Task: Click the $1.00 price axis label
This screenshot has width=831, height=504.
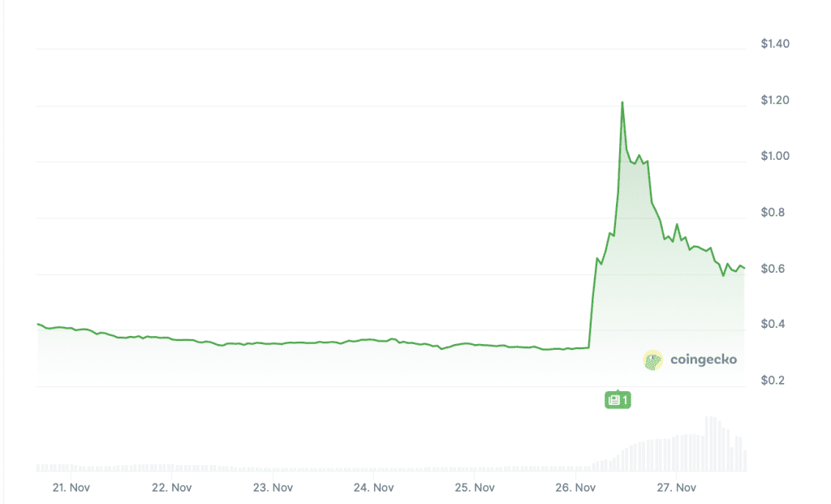Action: [775, 157]
